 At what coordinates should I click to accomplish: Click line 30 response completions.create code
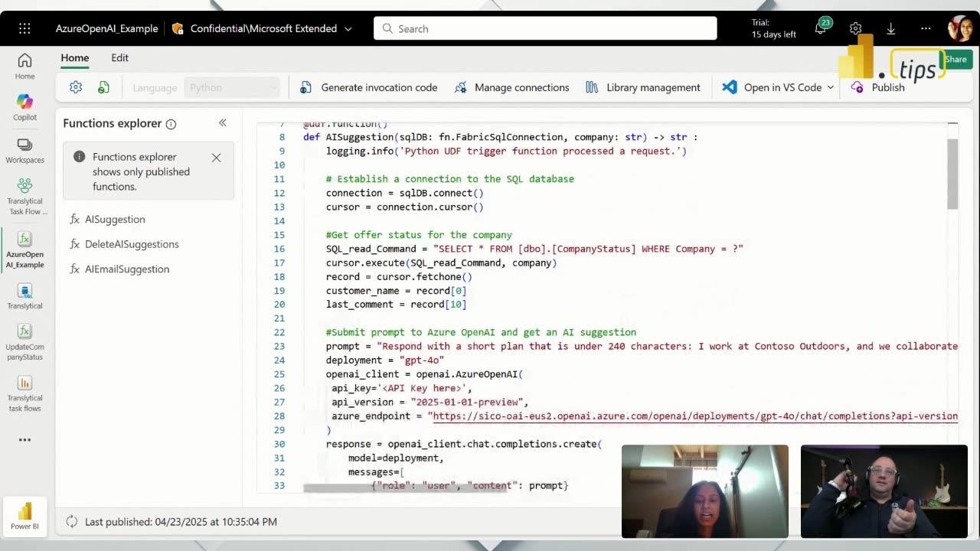coord(464,444)
